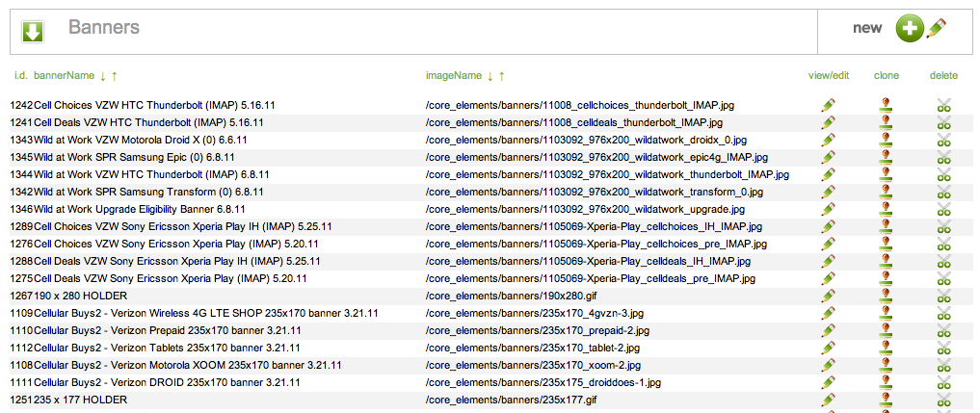Clone banner 1346 Upgrade Eligibility Banner

[887, 209]
